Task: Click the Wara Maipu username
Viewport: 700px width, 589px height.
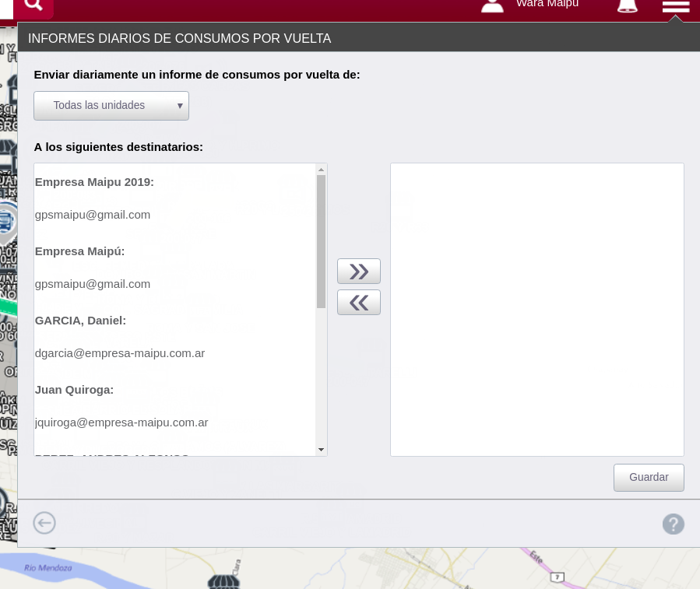Action: (x=547, y=5)
